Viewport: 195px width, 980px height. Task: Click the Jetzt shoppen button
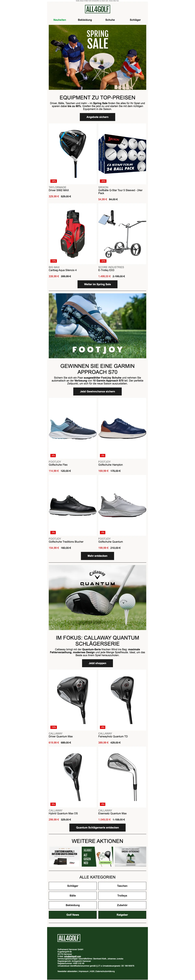[x=97, y=663]
